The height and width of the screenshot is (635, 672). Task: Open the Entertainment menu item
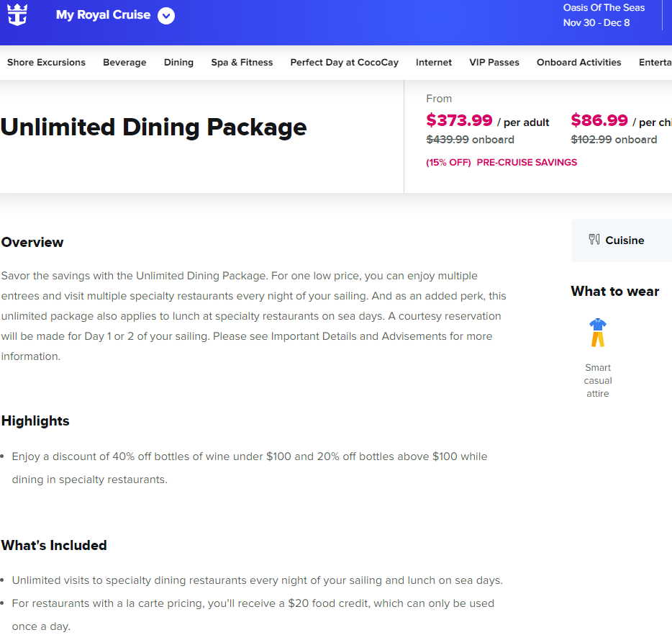pos(655,63)
